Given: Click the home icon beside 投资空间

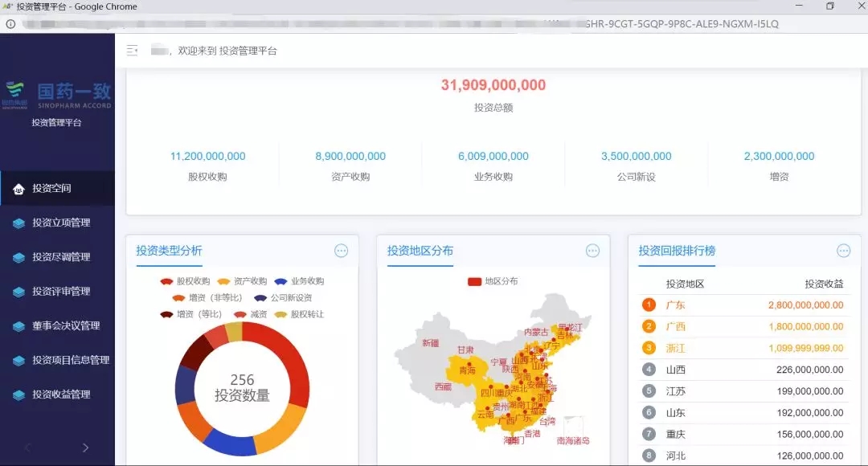Looking at the screenshot, I should pos(18,189).
